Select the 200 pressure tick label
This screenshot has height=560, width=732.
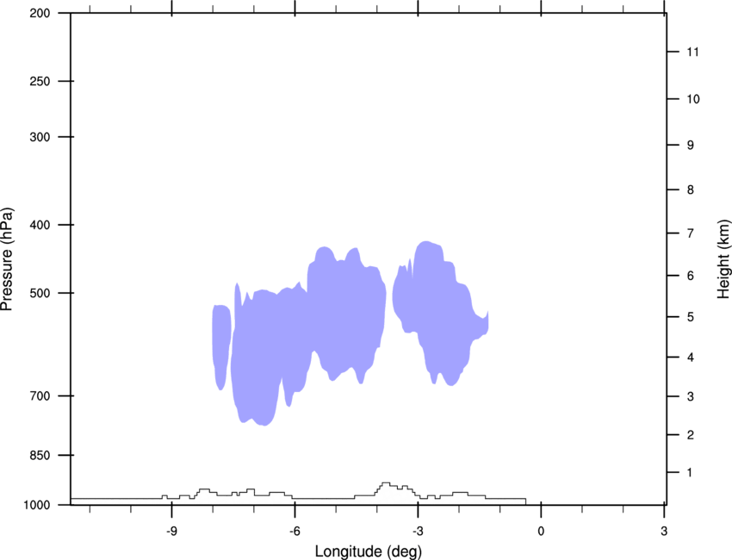(x=40, y=13)
